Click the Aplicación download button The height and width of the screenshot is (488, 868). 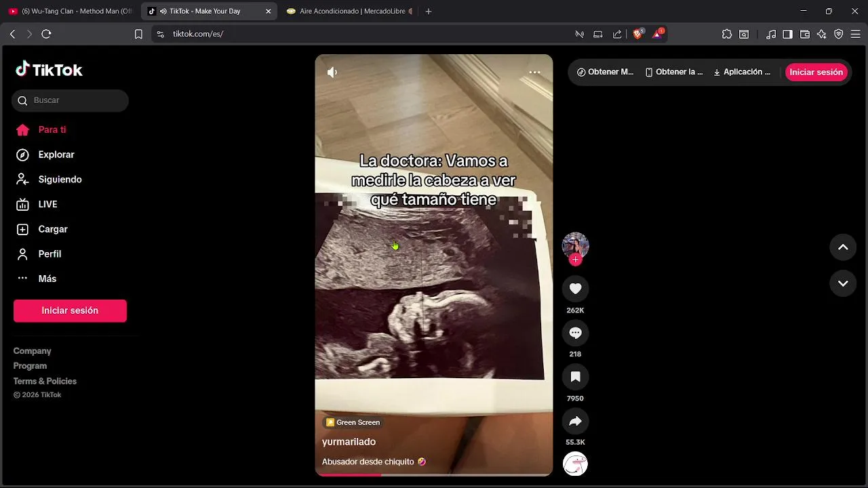coord(742,72)
